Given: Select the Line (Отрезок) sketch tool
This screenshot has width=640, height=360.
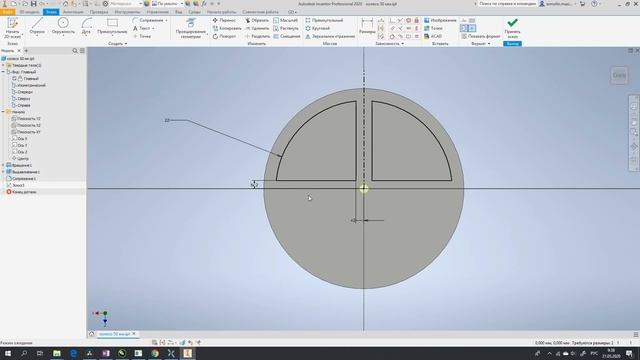Looking at the screenshot, I should pos(37,26).
